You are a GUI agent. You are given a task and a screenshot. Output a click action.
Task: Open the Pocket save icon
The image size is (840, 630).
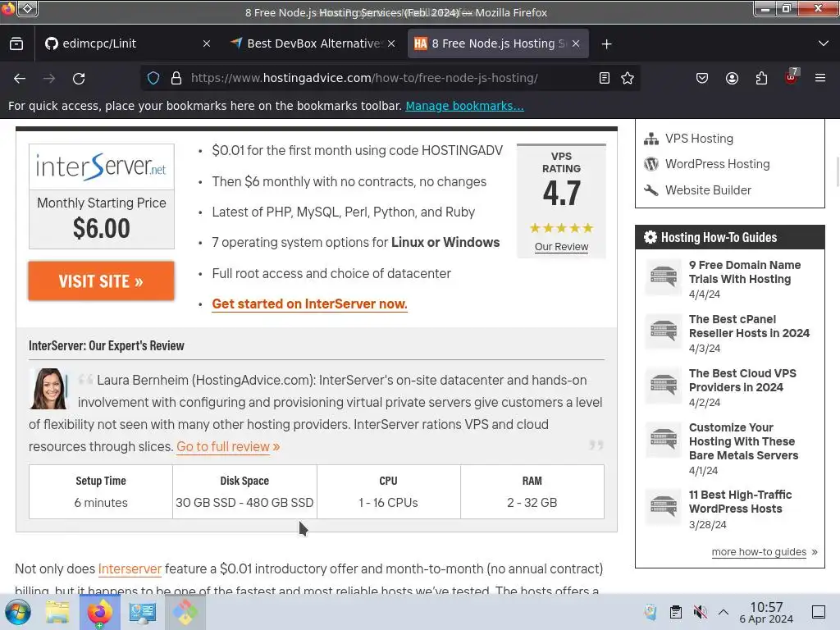pos(702,78)
